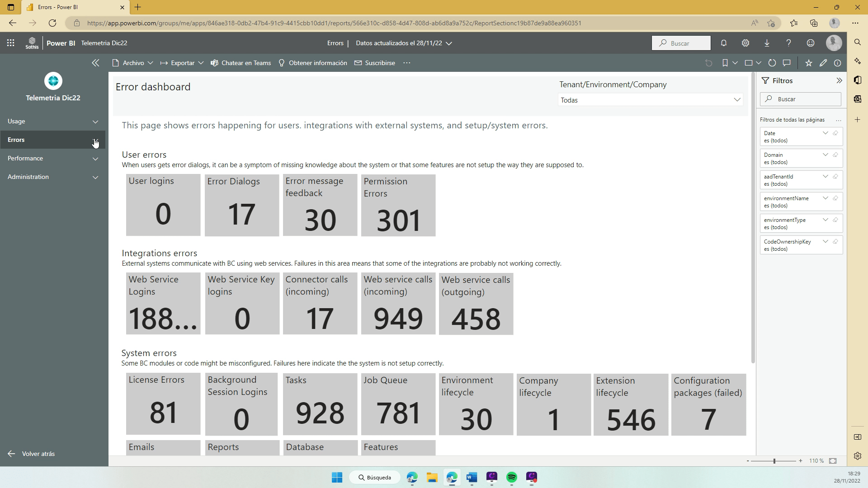This screenshot has height=488, width=868.
Task: Open the comments speech bubble icon
Action: tap(787, 63)
